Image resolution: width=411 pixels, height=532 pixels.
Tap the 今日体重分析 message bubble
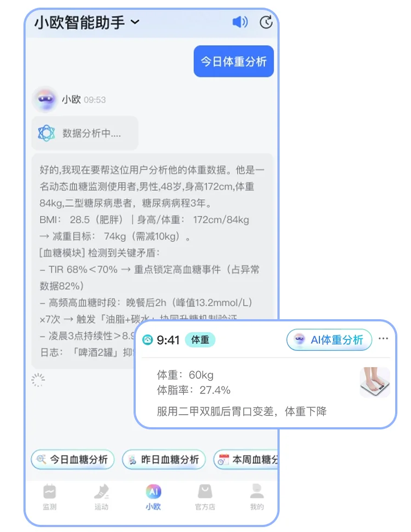[233, 62]
